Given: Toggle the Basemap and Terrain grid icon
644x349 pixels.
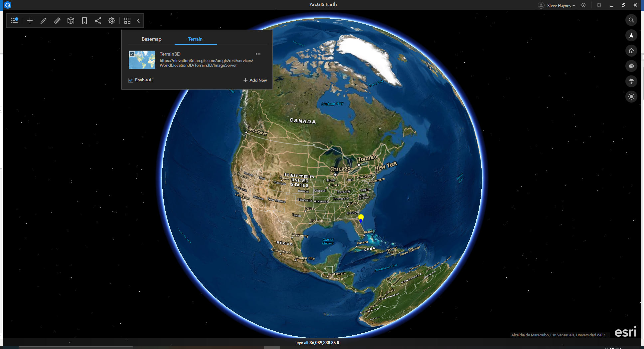Looking at the screenshot, I should click(127, 21).
